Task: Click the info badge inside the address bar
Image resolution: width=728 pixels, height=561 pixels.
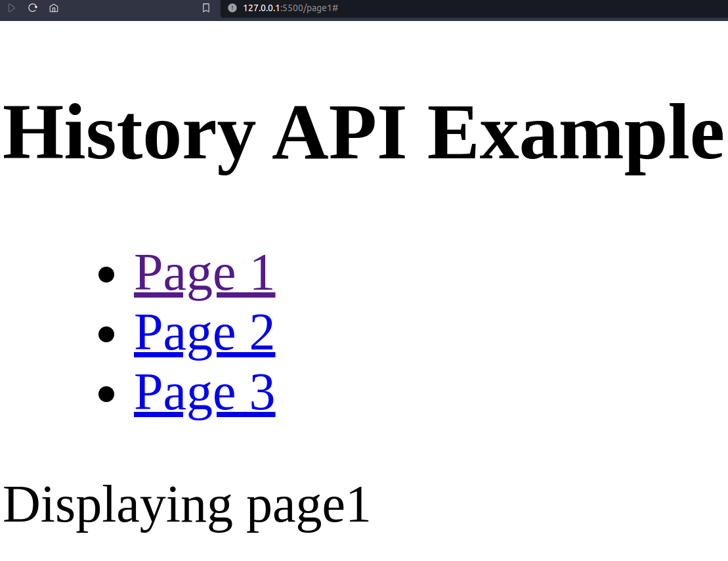Action: click(x=230, y=9)
